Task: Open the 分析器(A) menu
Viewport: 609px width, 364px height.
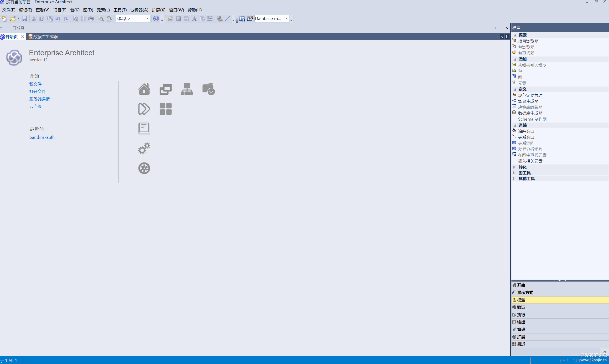Action: tap(139, 10)
